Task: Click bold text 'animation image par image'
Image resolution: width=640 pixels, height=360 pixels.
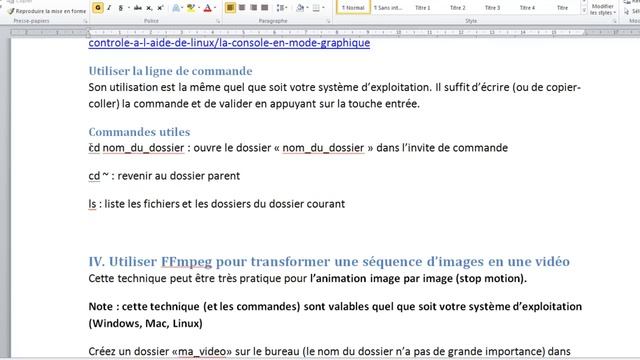Action: coord(384,278)
